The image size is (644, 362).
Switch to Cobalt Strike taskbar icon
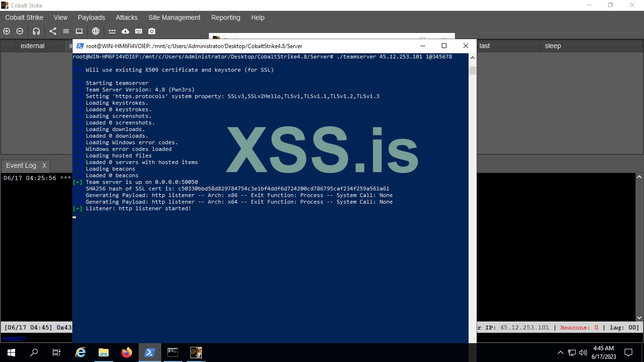(196, 353)
